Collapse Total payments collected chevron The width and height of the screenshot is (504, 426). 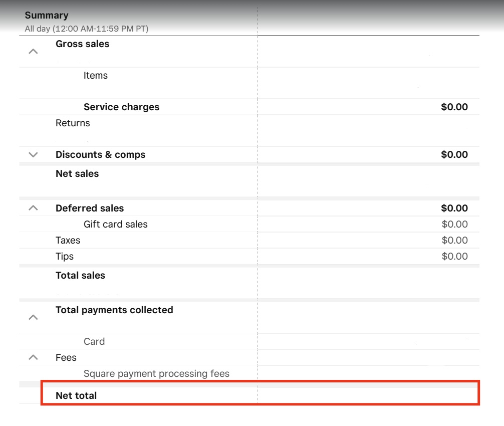(33, 317)
